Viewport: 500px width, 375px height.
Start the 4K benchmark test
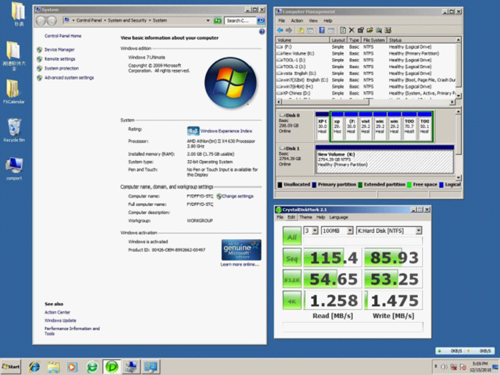tap(292, 301)
